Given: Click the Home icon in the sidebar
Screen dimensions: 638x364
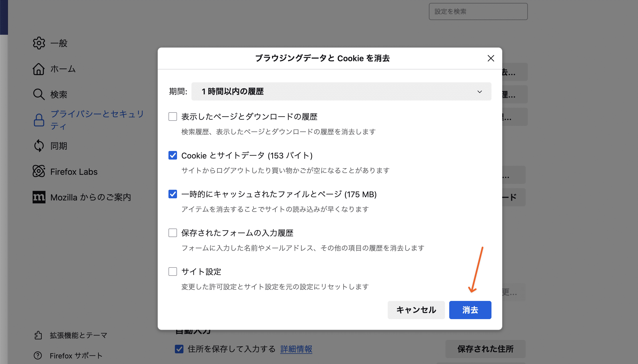Looking at the screenshot, I should [39, 69].
